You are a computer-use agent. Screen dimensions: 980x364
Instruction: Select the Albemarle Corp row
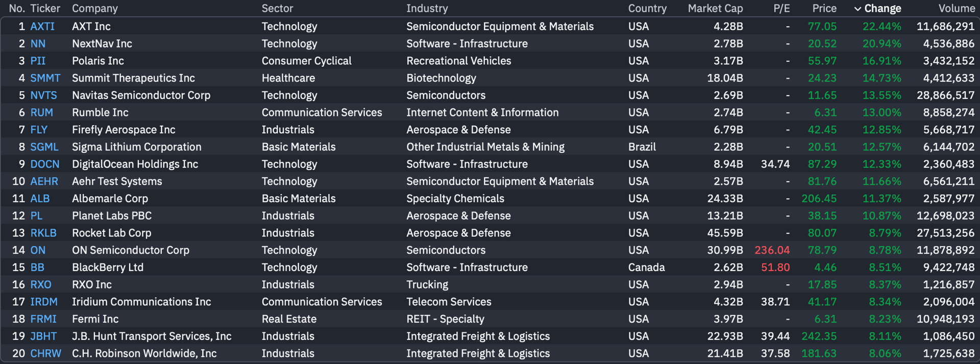(490, 199)
